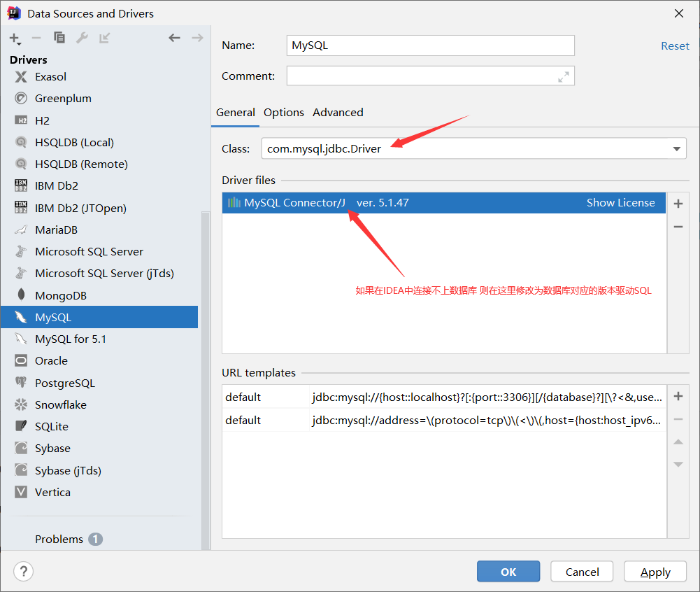Image resolution: width=700 pixels, height=592 pixels.
Task: Select the PostgreSQL elephant icon
Action: coord(21,383)
